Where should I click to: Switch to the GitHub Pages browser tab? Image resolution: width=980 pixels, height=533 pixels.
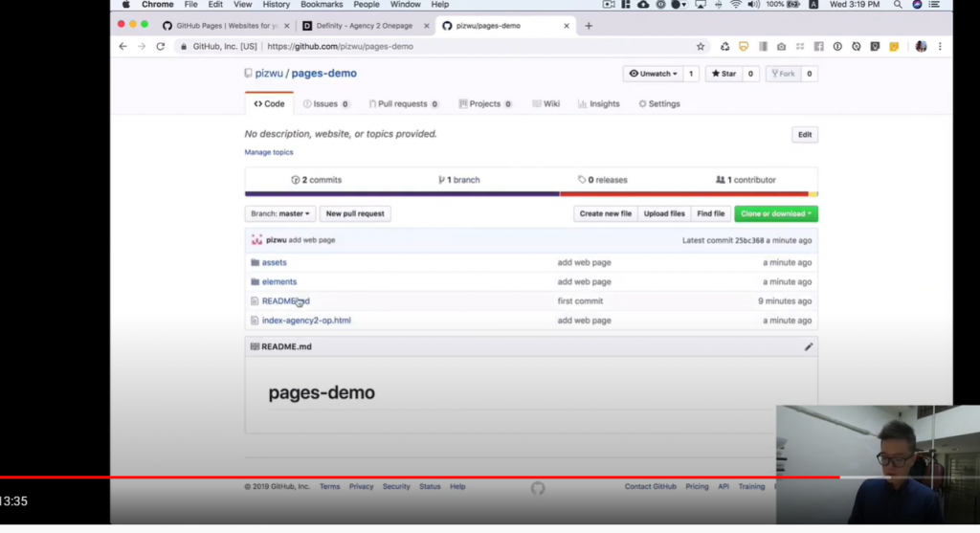[226, 26]
